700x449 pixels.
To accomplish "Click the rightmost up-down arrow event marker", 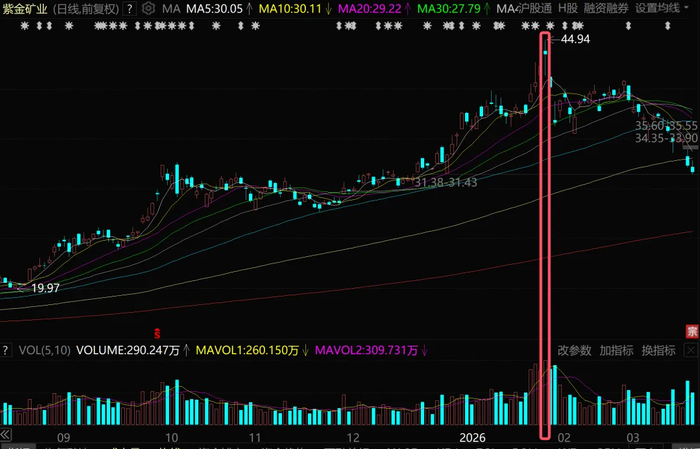I will click(667, 26).
